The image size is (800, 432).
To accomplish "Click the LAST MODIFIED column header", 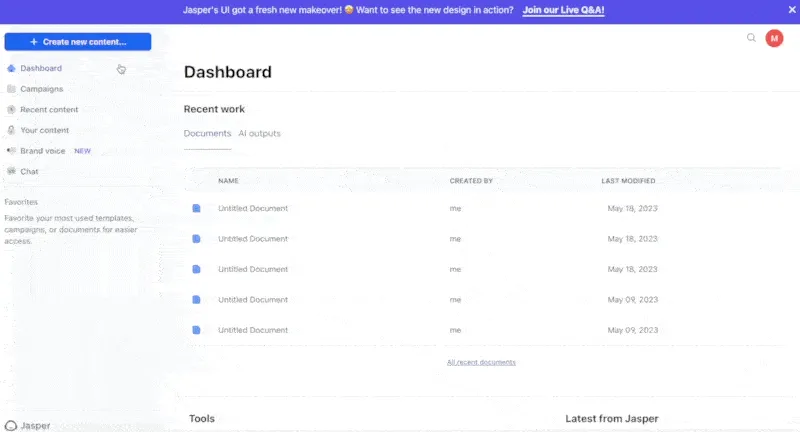I will coord(628,181).
